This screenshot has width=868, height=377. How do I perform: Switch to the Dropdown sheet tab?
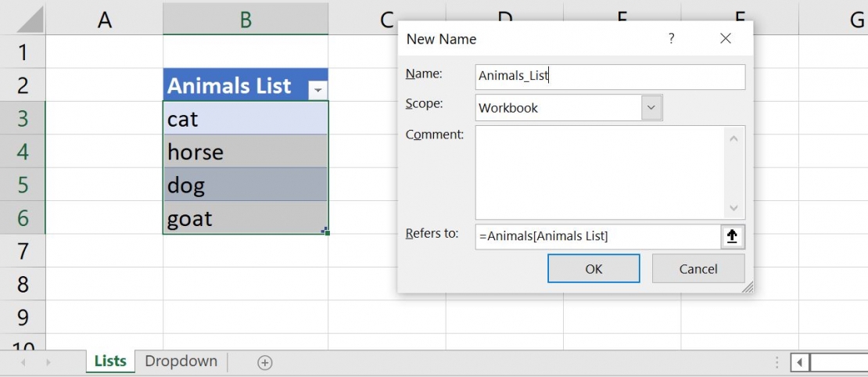181,361
